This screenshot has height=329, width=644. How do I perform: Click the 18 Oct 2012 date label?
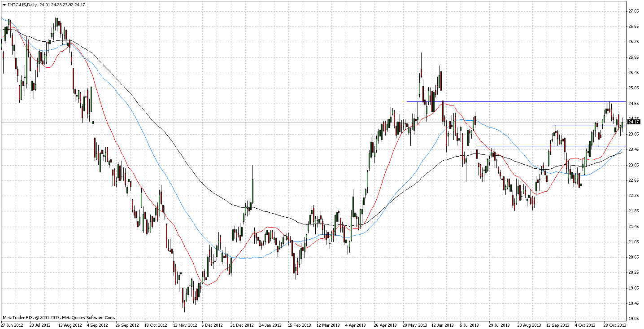point(155,325)
